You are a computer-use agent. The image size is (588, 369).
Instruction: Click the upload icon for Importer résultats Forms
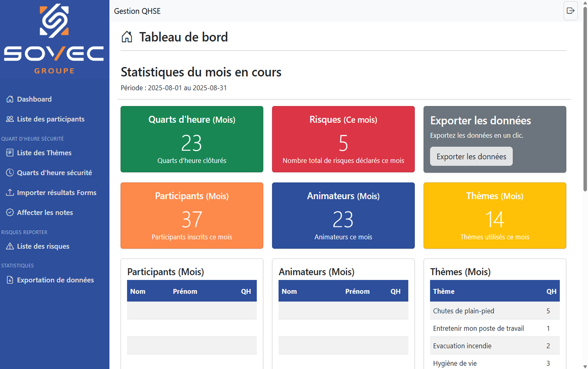pyautogui.click(x=10, y=192)
